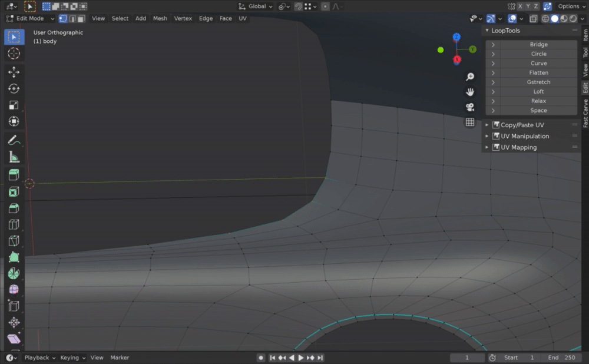Switch to vertex select mode
589x364 pixels.
click(62, 18)
